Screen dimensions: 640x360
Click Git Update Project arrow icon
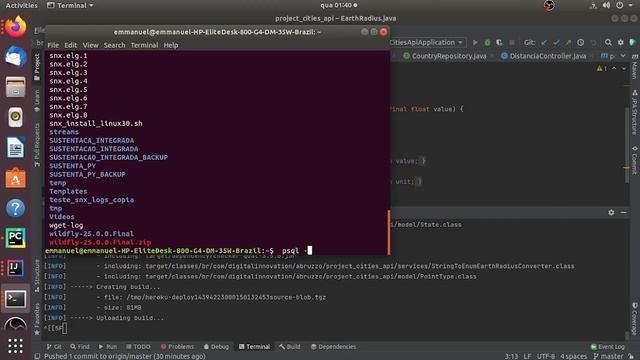tap(544, 42)
